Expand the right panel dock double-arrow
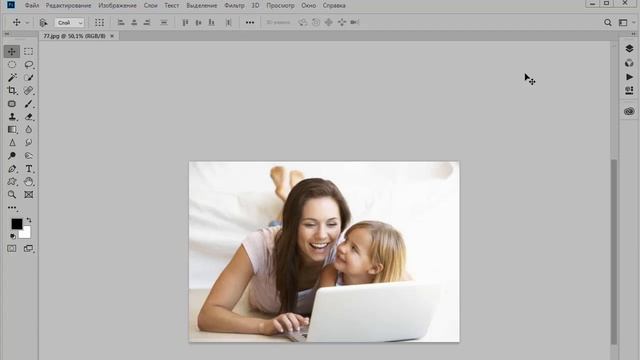 tap(633, 34)
